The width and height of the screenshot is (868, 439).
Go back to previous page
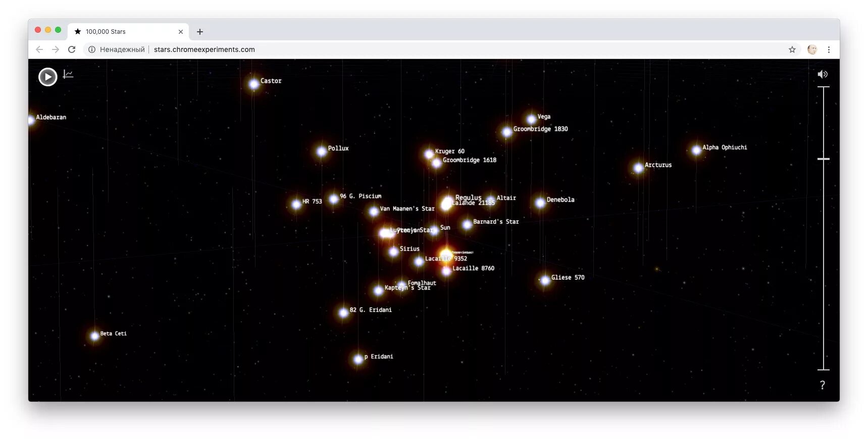tap(39, 49)
